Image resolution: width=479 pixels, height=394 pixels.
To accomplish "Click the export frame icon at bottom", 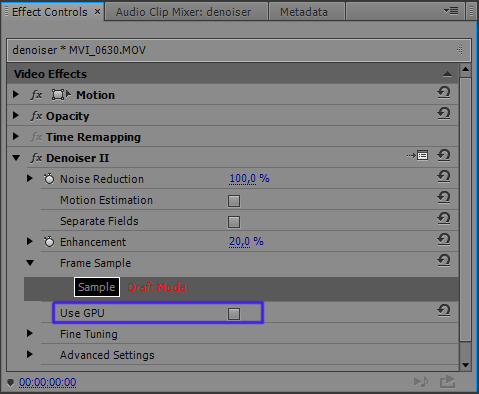I will (x=447, y=382).
